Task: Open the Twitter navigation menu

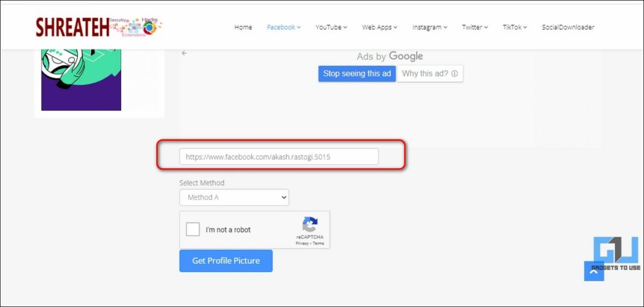Action: pos(475,27)
